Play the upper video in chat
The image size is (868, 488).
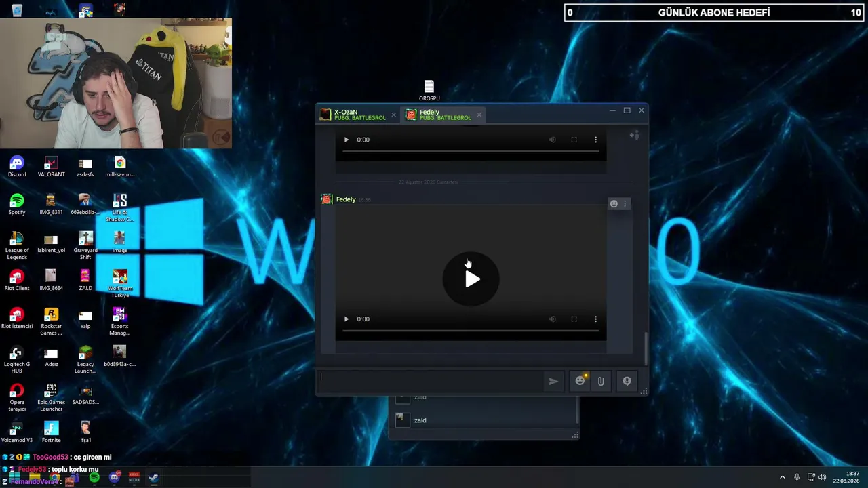pos(346,140)
